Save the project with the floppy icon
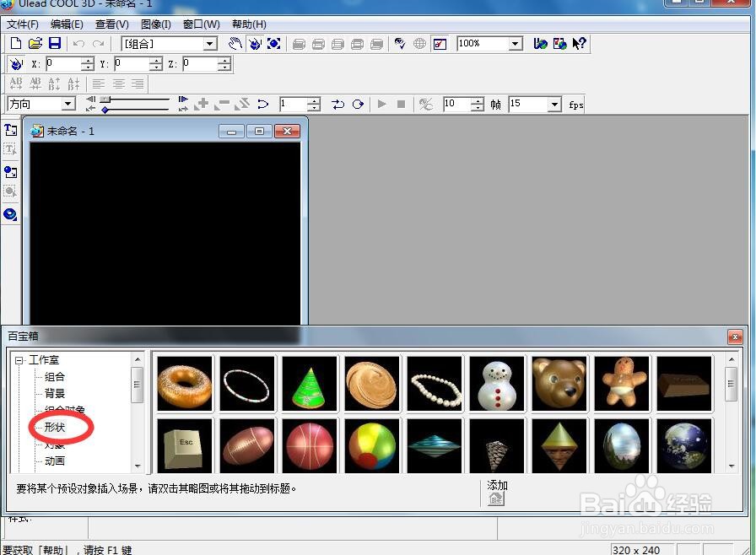This screenshot has width=756, height=555. coord(55,43)
